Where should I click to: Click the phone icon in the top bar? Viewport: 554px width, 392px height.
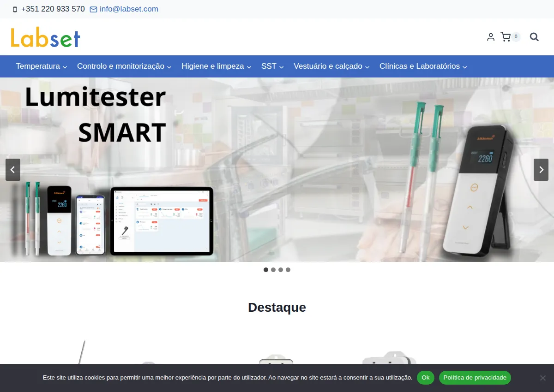pos(15,9)
